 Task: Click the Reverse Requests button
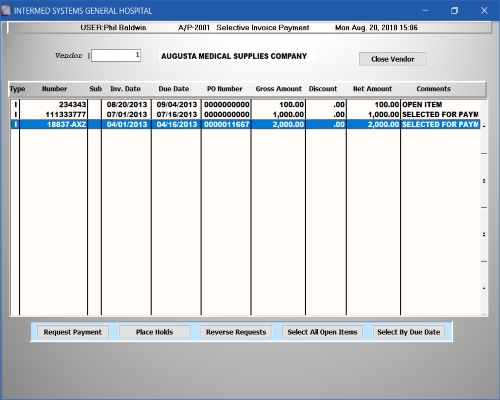click(x=236, y=332)
